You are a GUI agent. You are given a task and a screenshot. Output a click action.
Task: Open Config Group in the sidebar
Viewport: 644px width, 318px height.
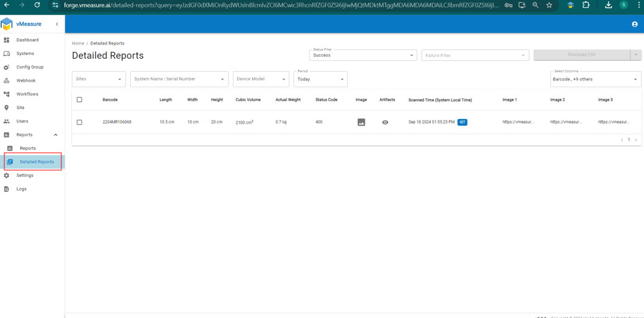pyautogui.click(x=30, y=67)
